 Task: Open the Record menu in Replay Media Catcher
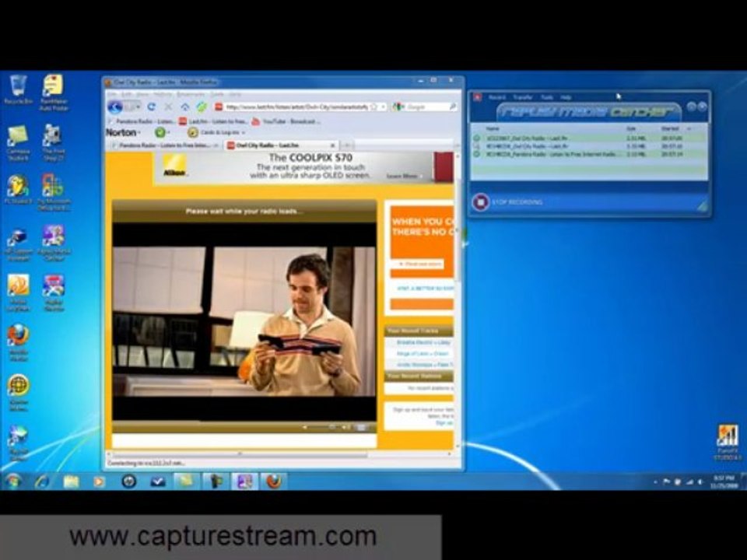(496, 97)
